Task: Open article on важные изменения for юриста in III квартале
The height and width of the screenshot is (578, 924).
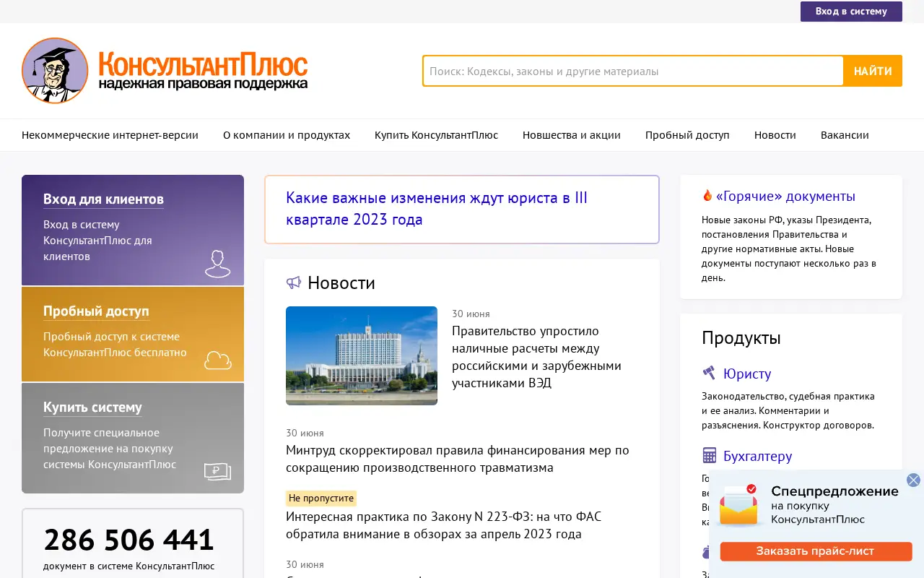Action: tap(437, 209)
